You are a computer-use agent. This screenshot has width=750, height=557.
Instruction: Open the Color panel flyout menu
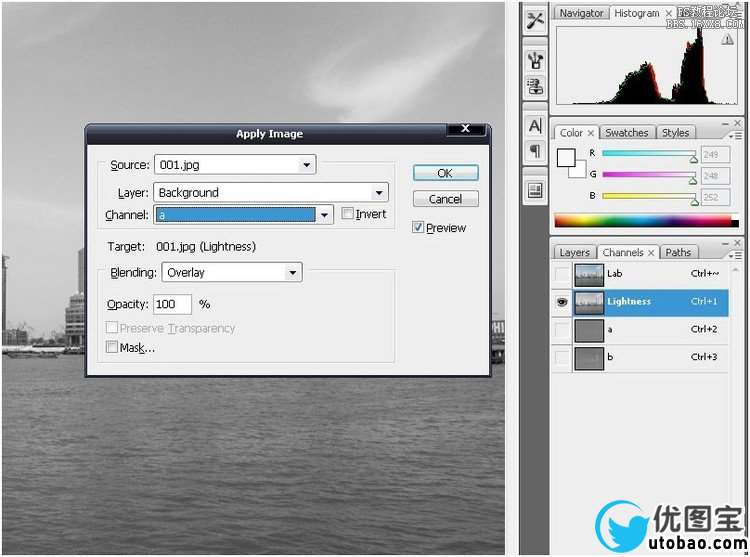tap(737, 136)
